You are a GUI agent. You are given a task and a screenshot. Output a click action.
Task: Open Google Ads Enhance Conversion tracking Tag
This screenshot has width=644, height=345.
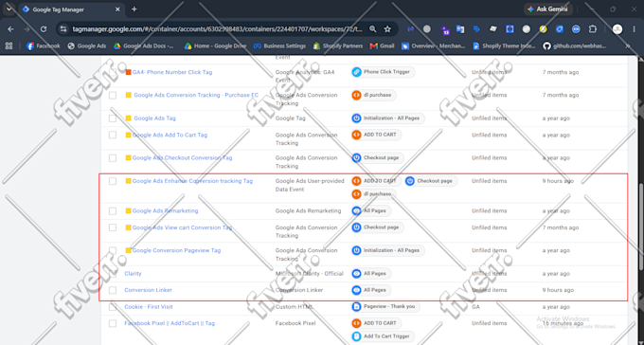coord(192,181)
